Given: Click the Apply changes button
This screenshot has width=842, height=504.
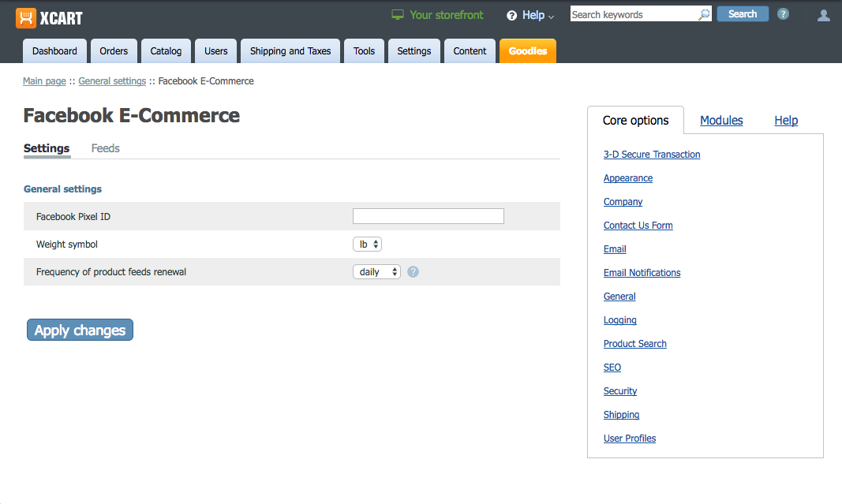Looking at the screenshot, I should tap(80, 330).
